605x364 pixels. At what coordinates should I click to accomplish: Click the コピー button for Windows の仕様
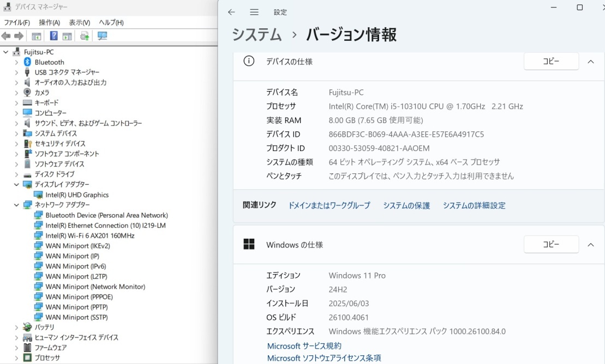pos(551,244)
